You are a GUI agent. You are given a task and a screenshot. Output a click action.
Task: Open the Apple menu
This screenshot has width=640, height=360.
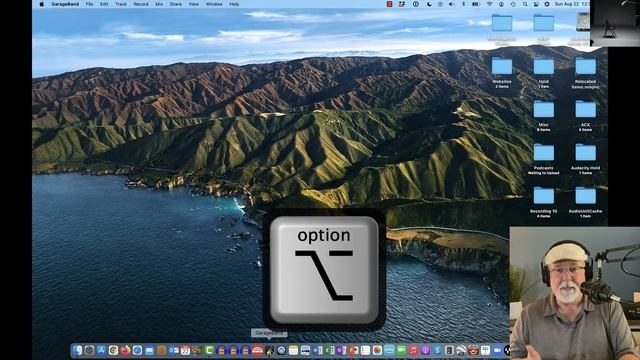click(41, 4)
